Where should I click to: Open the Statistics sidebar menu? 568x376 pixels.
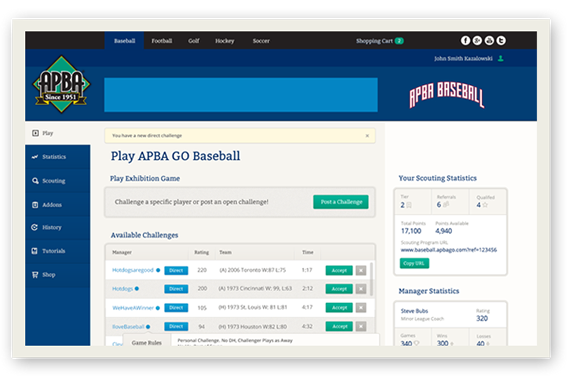click(x=58, y=157)
